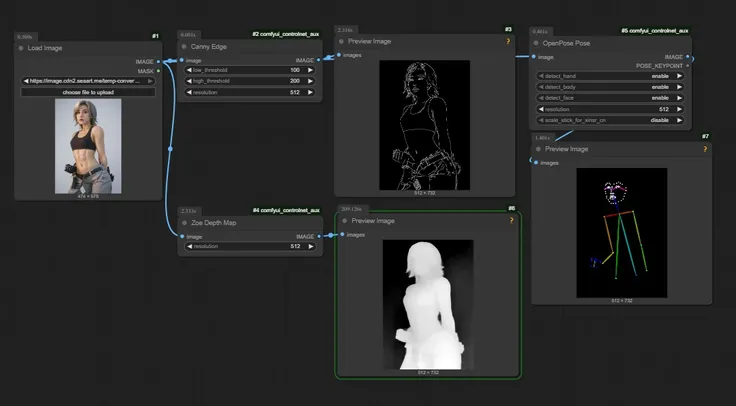The height and width of the screenshot is (406, 736).
Task: Open help on Preview Image node #3
Action: (x=508, y=41)
